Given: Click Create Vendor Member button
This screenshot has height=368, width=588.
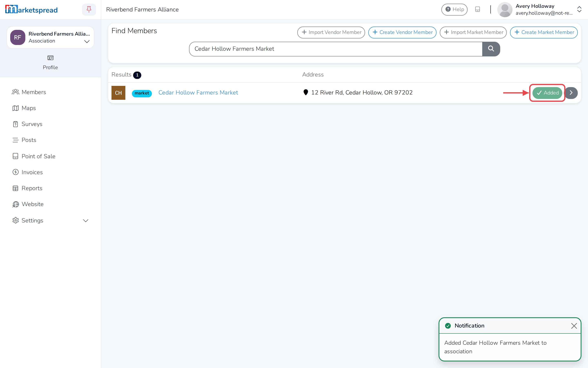Looking at the screenshot, I should tap(402, 32).
